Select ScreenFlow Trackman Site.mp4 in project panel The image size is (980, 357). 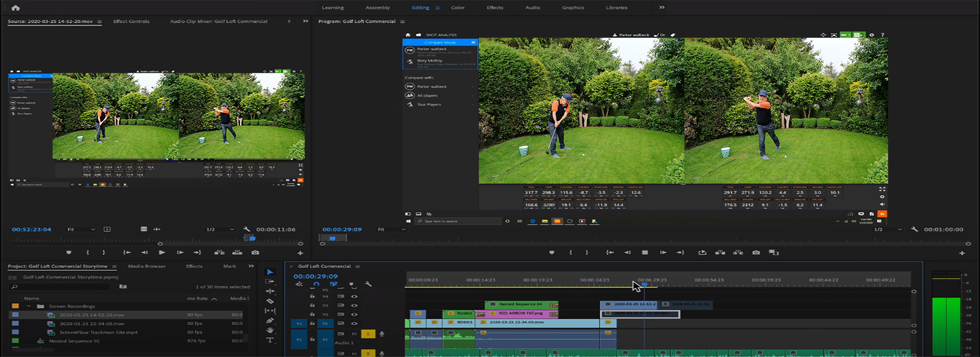coord(98,333)
